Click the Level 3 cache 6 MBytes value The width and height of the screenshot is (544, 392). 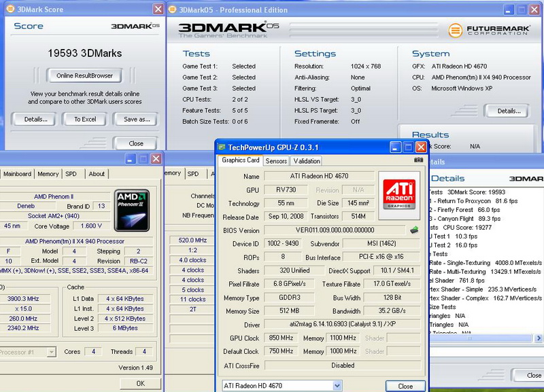click(125, 328)
